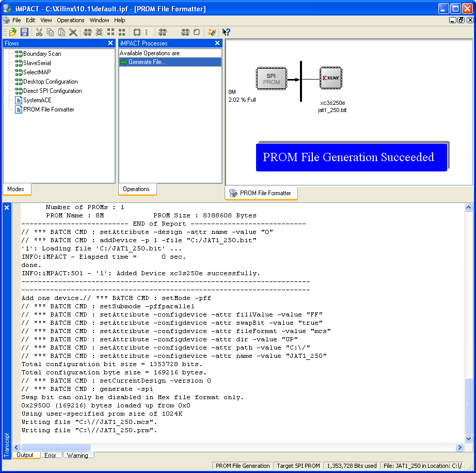This screenshot has height=473, width=476.
Task: Click the transcript vertical scrollbar thumb
Action: [x=468, y=406]
